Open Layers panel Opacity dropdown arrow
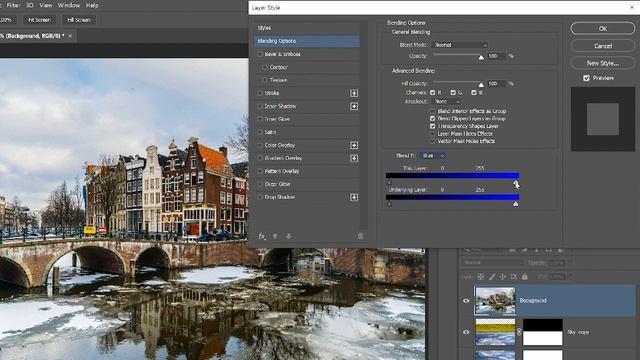 click(x=570, y=263)
